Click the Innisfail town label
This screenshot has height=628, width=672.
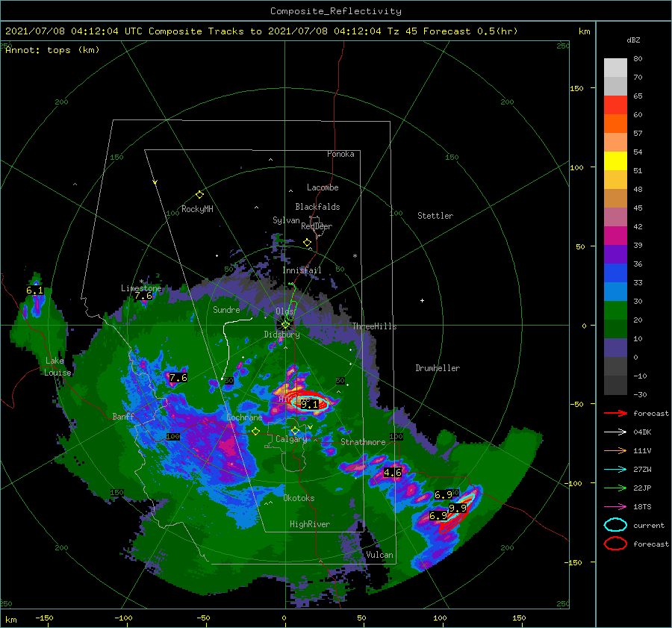302,270
